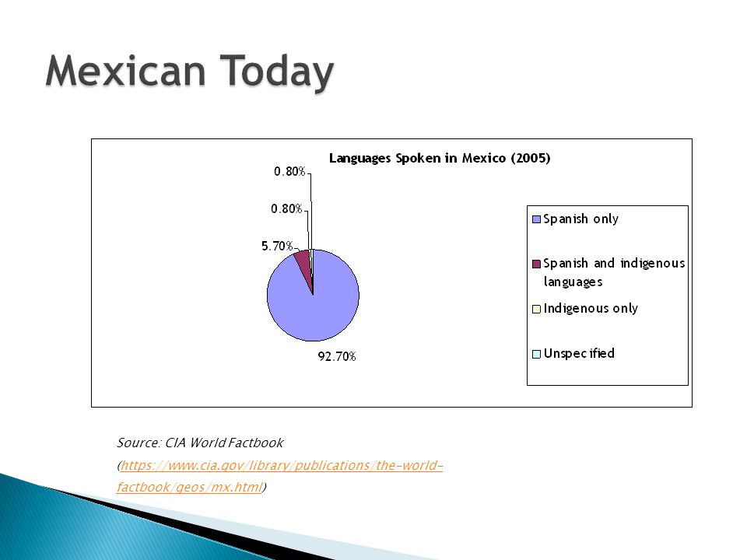Click the 92.70% data label

click(x=337, y=357)
